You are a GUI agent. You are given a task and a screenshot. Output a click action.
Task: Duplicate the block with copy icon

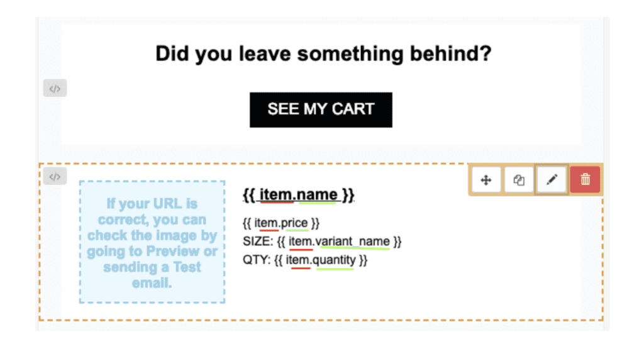tap(519, 180)
